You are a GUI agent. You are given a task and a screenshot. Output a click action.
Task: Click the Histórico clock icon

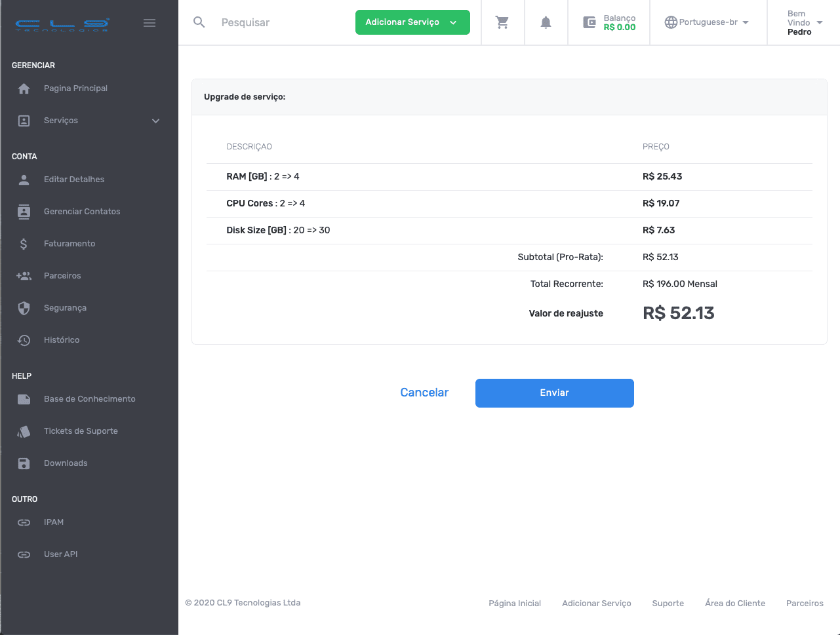click(x=24, y=340)
